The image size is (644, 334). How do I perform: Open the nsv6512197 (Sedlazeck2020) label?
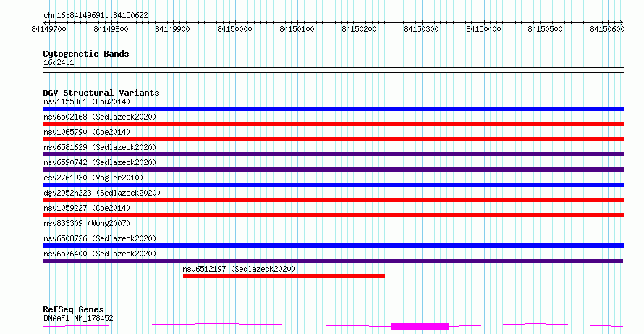(x=239, y=269)
